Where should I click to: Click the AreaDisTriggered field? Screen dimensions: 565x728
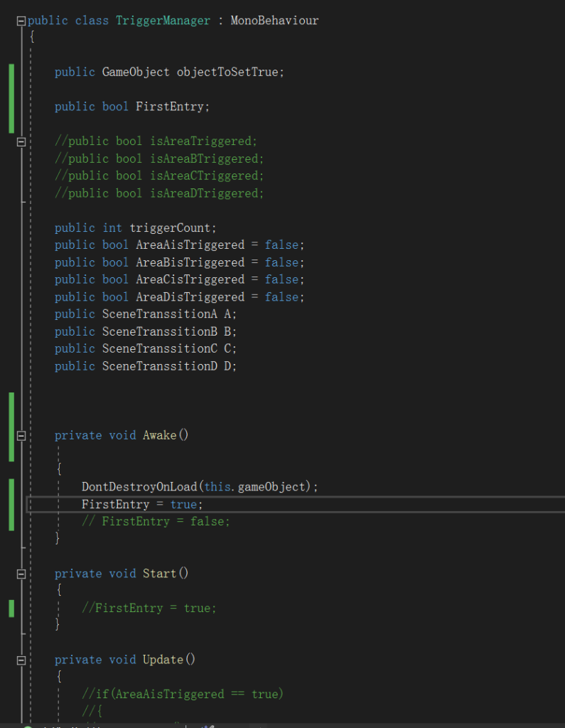click(x=190, y=297)
